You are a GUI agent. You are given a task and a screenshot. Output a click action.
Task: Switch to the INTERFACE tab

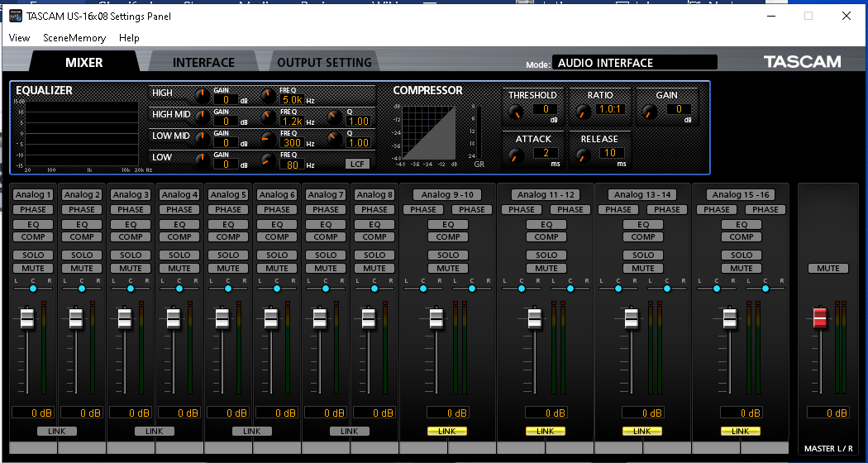click(x=203, y=62)
